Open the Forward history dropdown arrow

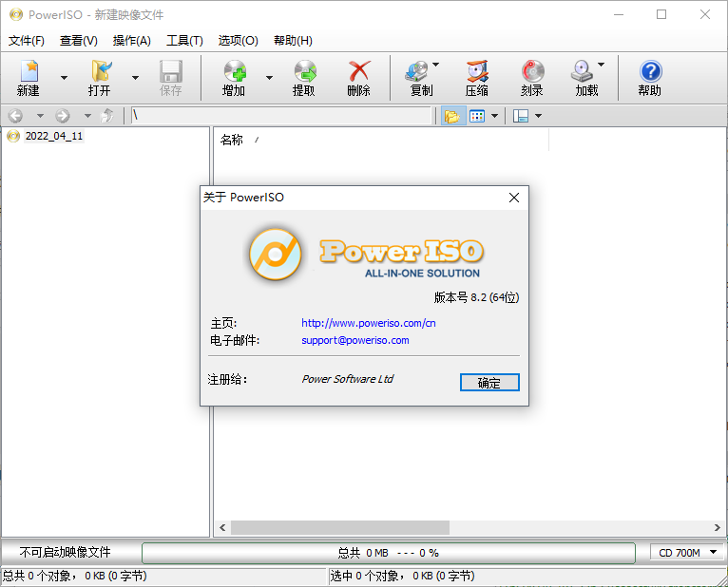pos(87,116)
